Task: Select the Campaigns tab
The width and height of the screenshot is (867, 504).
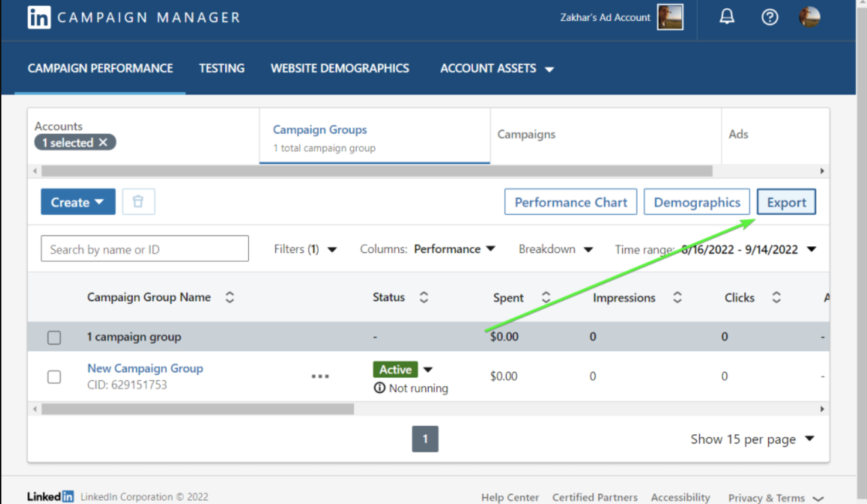Action: 606,136
